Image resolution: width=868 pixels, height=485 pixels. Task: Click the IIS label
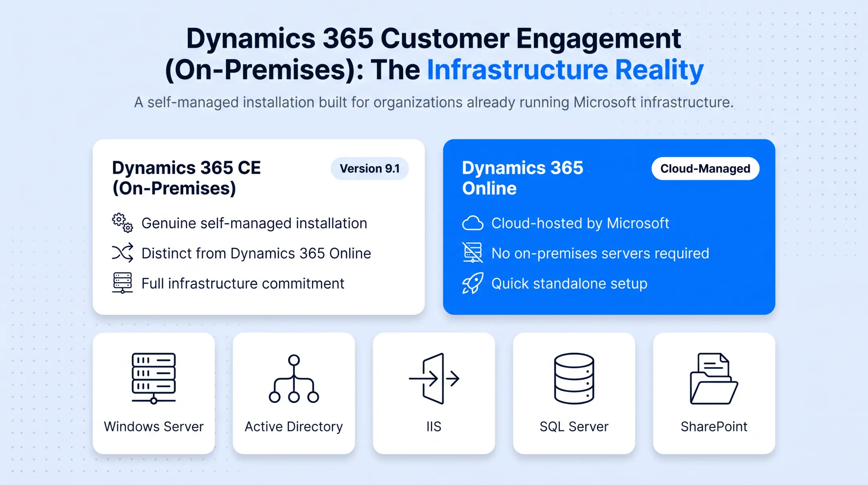[x=434, y=427]
